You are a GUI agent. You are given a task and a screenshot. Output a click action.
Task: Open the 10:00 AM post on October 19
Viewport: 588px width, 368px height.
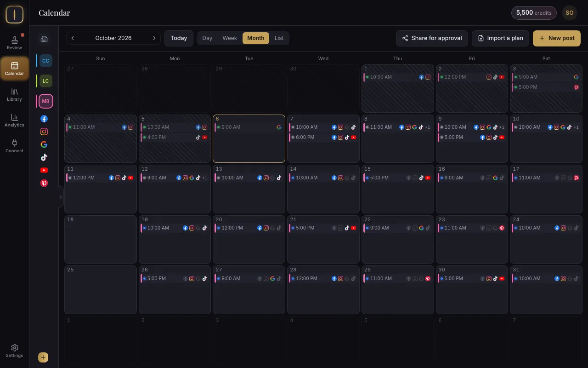coord(175,228)
